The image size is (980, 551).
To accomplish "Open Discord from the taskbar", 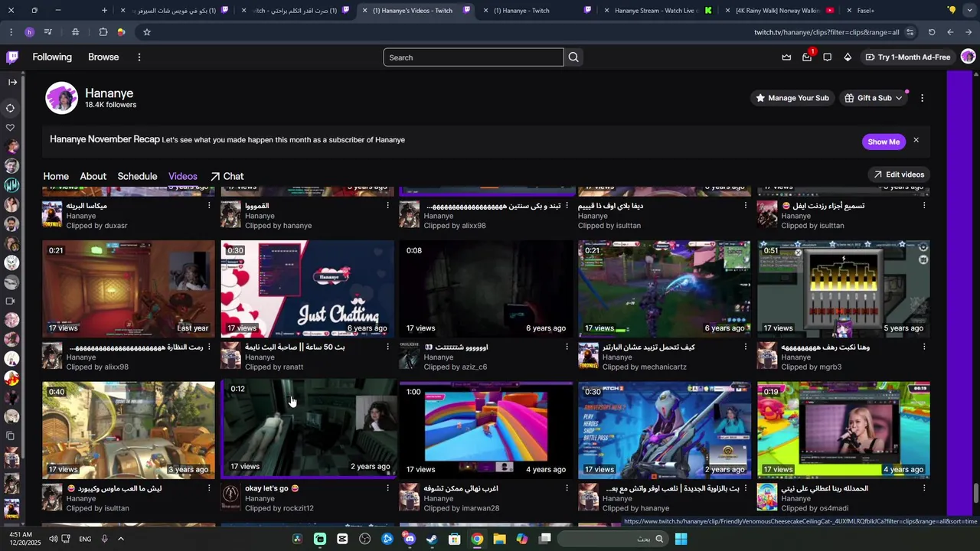I will (410, 539).
